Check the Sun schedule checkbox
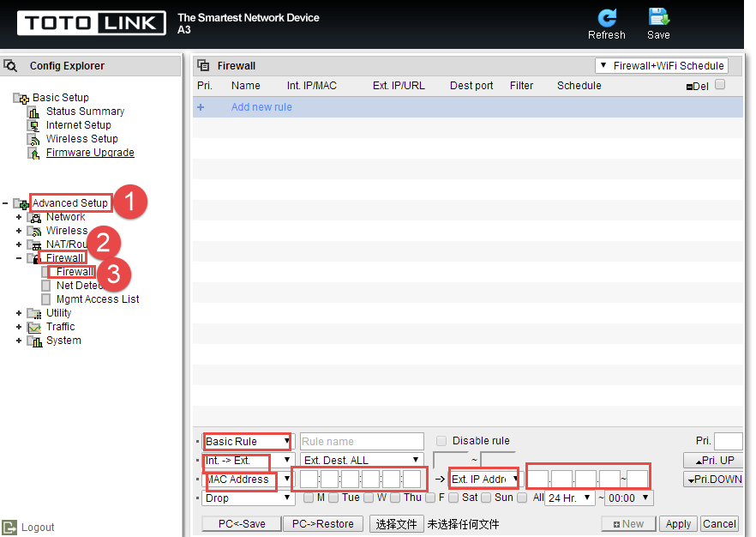Viewport: 756px width, 537px height. [x=486, y=498]
